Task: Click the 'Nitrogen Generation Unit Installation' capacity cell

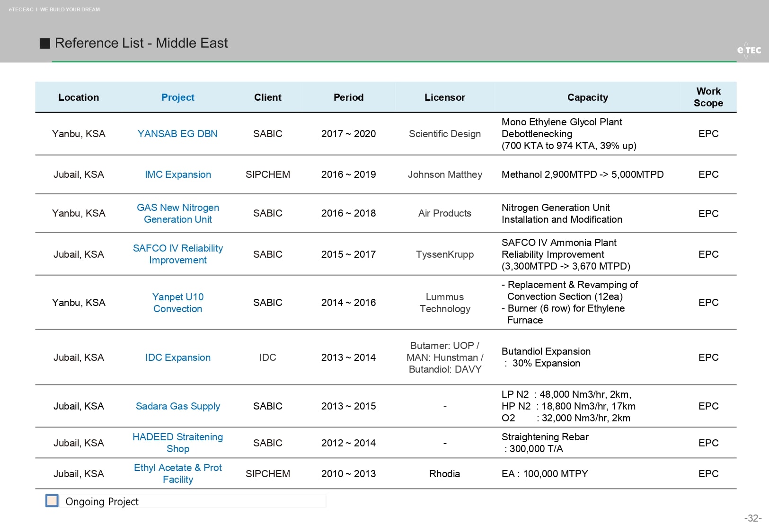Action: pyautogui.click(x=562, y=213)
